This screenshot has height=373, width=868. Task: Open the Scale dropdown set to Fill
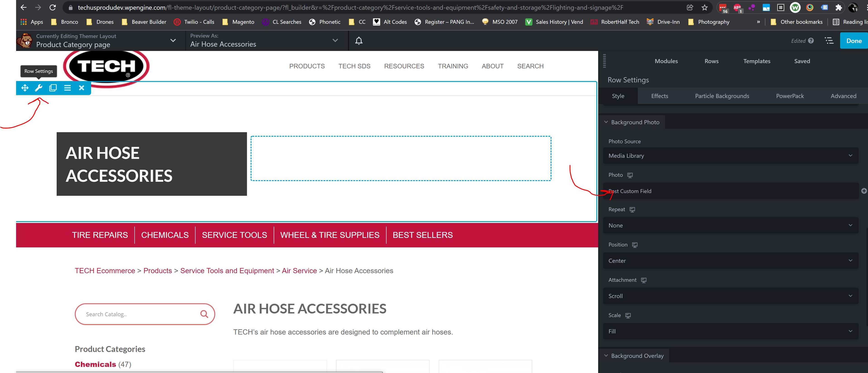(x=730, y=331)
